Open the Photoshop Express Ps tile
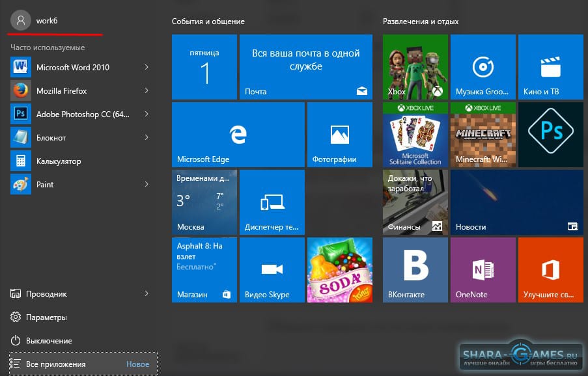This screenshot has width=588, height=376. click(x=551, y=135)
